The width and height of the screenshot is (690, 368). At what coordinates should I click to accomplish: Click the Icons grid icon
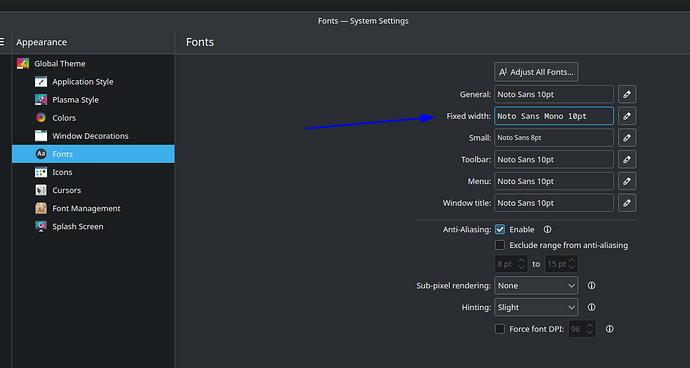[x=41, y=172]
